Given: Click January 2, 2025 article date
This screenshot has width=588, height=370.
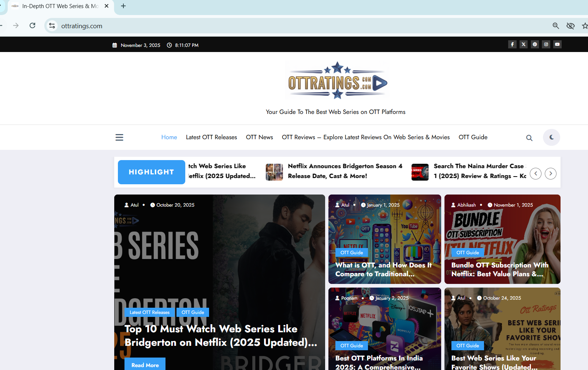Looking at the screenshot, I should tap(389, 298).
